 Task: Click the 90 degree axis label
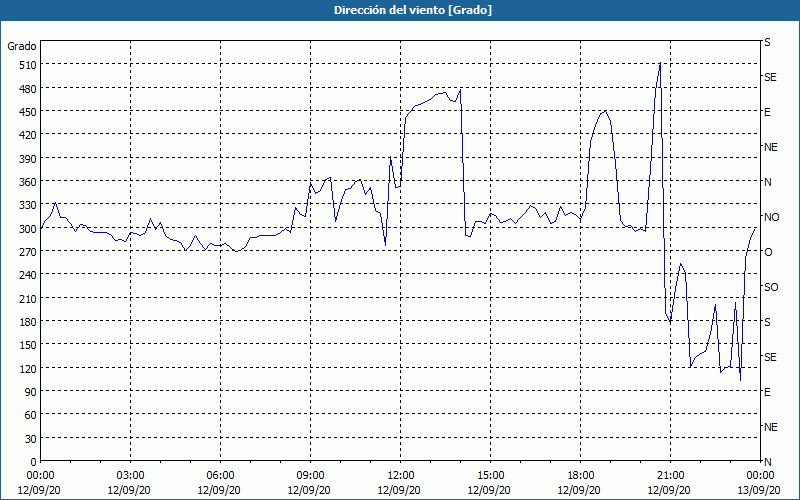coord(31,392)
